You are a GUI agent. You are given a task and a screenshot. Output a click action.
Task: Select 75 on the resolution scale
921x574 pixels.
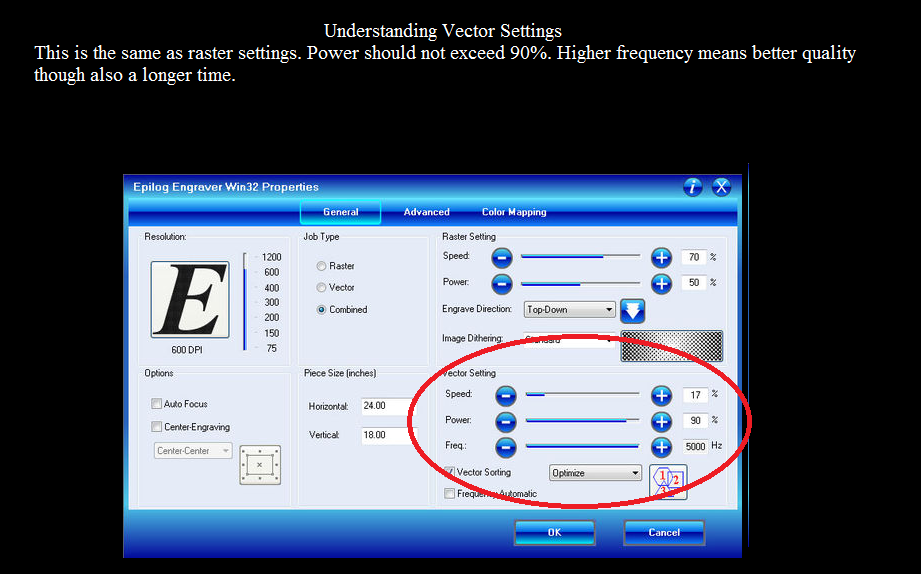(271, 348)
